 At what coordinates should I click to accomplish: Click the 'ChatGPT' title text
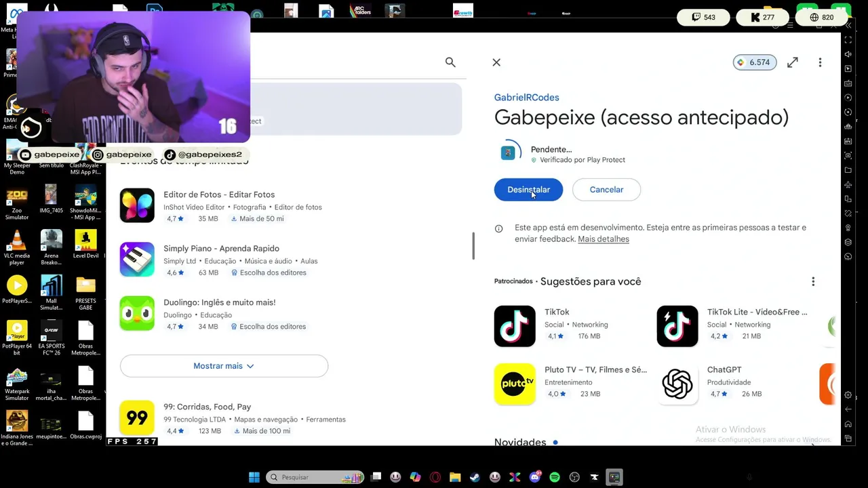click(x=724, y=370)
